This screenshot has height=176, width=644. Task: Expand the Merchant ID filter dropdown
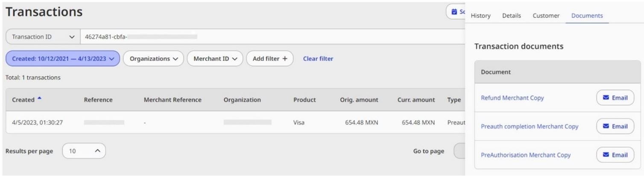tap(215, 59)
